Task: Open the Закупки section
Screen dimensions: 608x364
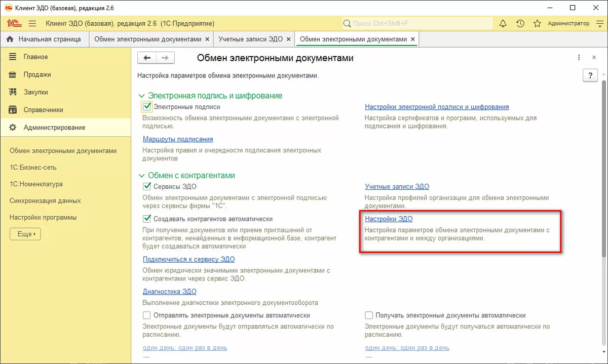Action: [65, 92]
